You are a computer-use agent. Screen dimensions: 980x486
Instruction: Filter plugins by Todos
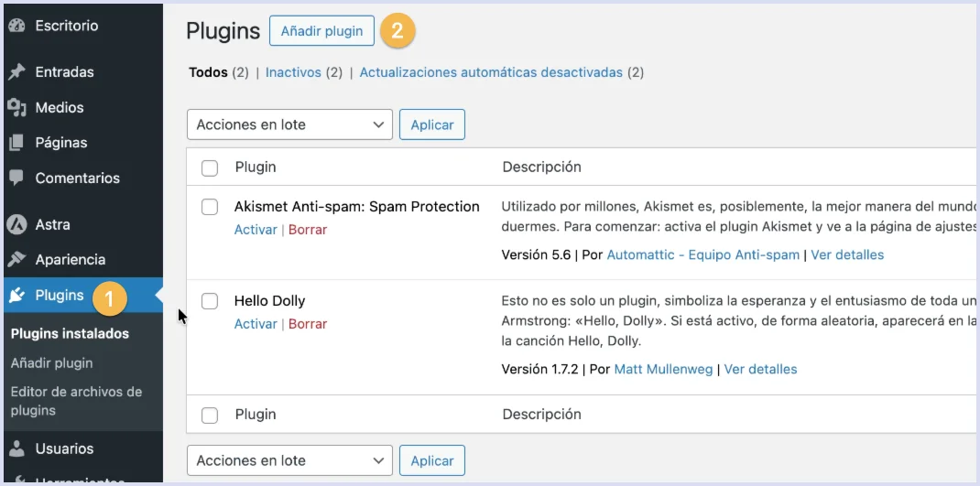pos(208,72)
